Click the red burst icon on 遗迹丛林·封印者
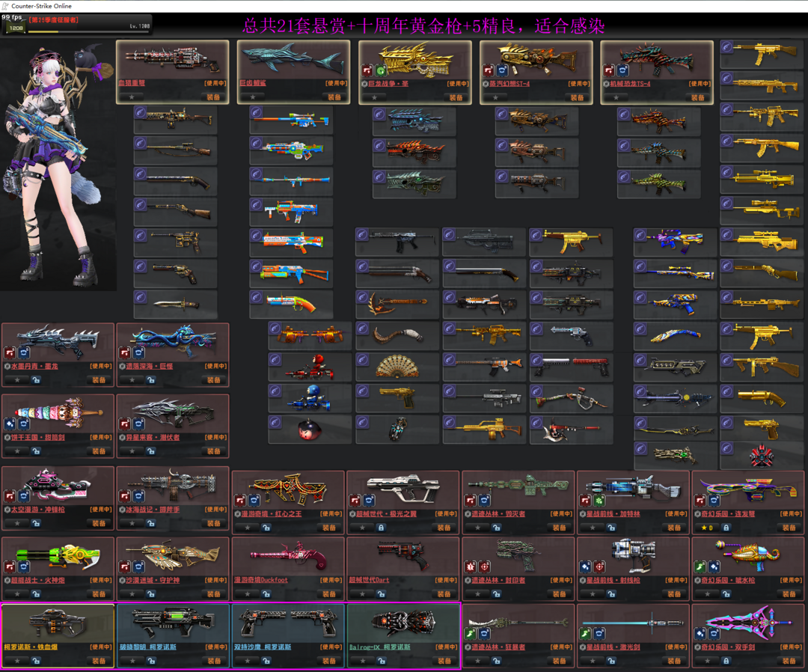The image size is (808, 672). coord(471,567)
